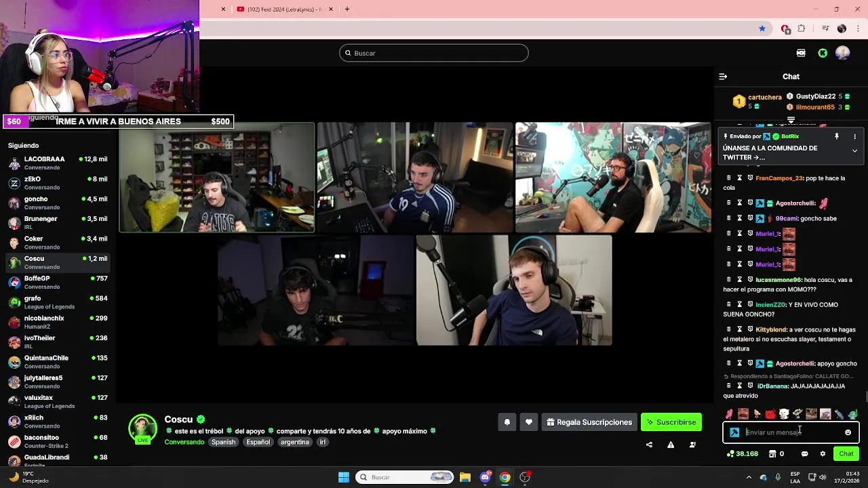
Task: Toggle the follow heart button for Coscu
Action: pos(529,422)
